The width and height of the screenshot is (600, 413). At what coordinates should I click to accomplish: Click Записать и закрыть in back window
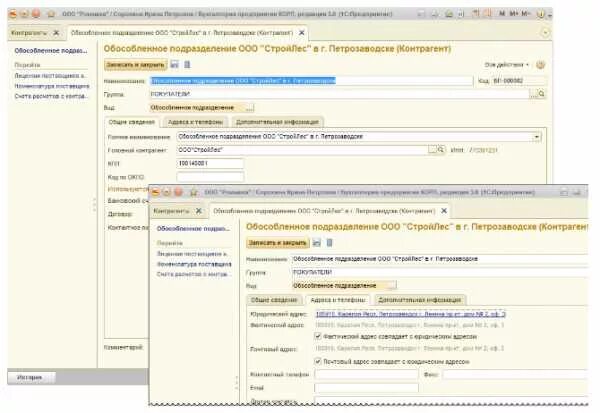tap(135, 65)
